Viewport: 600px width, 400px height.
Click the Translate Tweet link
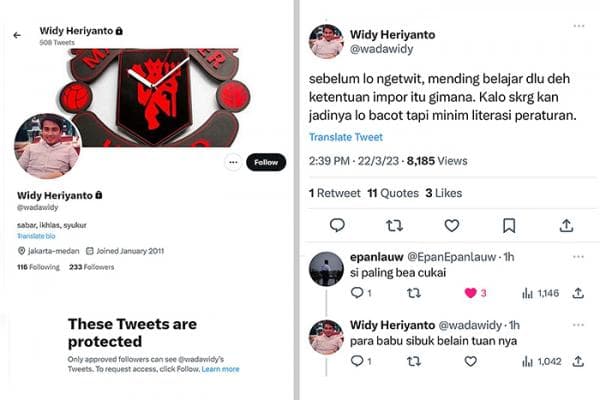click(345, 137)
